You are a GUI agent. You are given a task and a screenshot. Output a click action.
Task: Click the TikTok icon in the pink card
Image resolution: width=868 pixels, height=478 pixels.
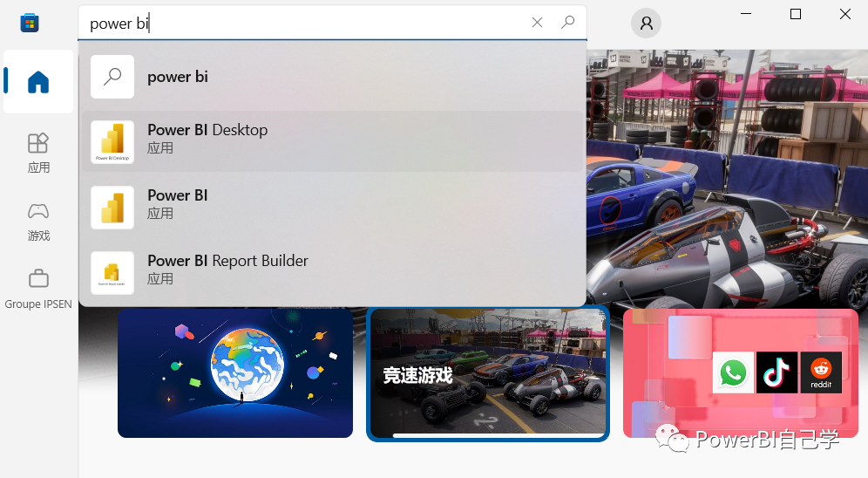776,372
